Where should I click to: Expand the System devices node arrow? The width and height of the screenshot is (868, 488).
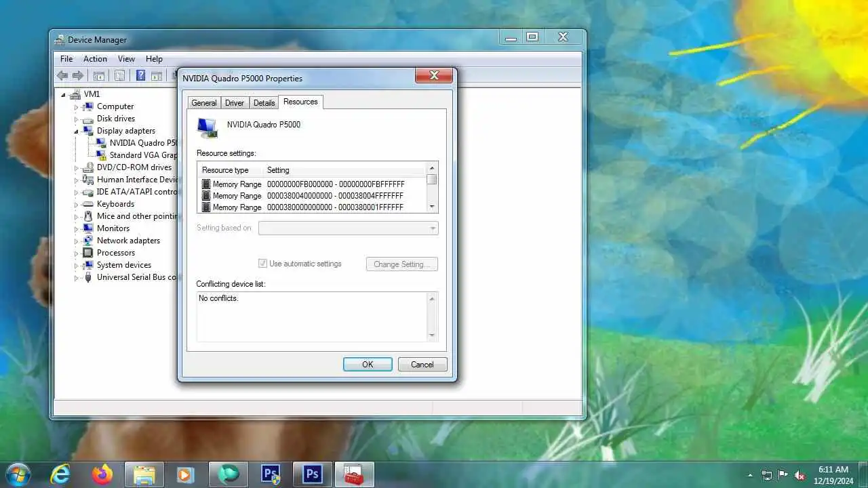pos(77,265)
